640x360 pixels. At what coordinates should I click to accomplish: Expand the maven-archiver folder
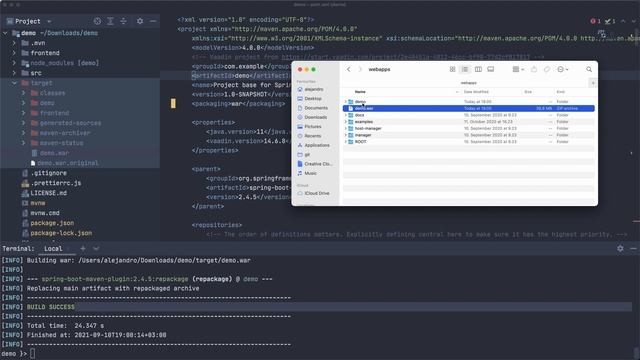[x=24, y=133]
